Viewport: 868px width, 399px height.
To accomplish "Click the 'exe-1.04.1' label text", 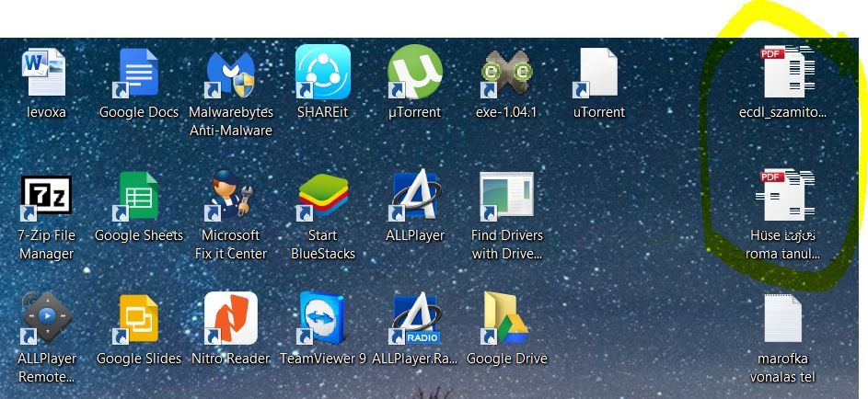I will tap(506, 112).
